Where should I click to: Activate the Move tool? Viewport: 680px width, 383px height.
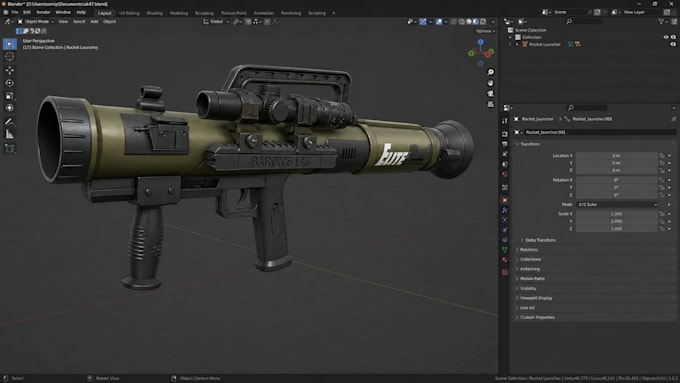pyautogui.click(x=10, y=70)
